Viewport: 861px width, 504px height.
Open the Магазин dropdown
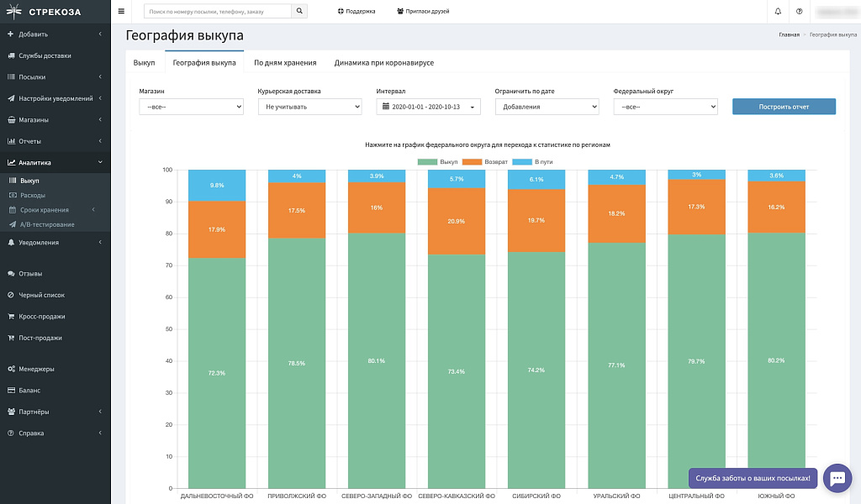tap(191, 107)
